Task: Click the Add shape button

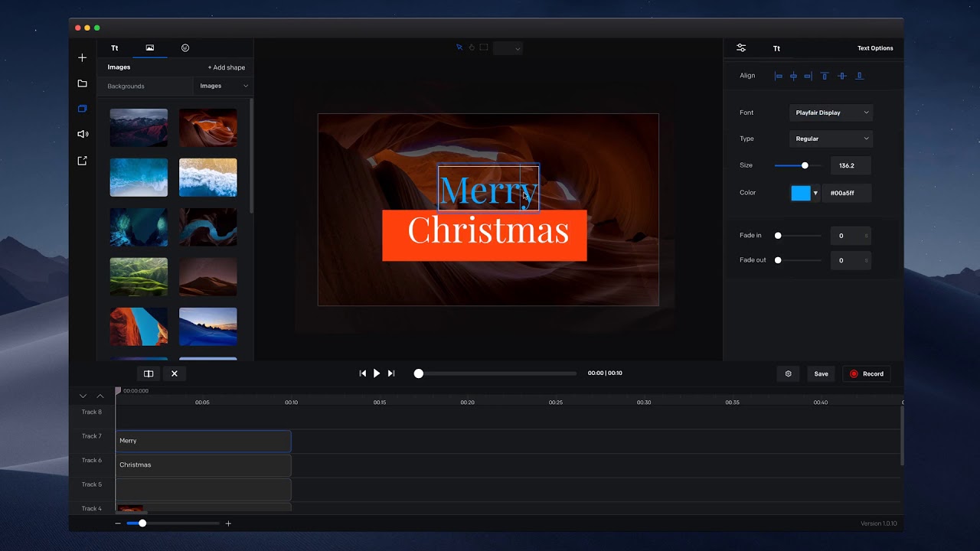Action: click(x=227, y=67)
